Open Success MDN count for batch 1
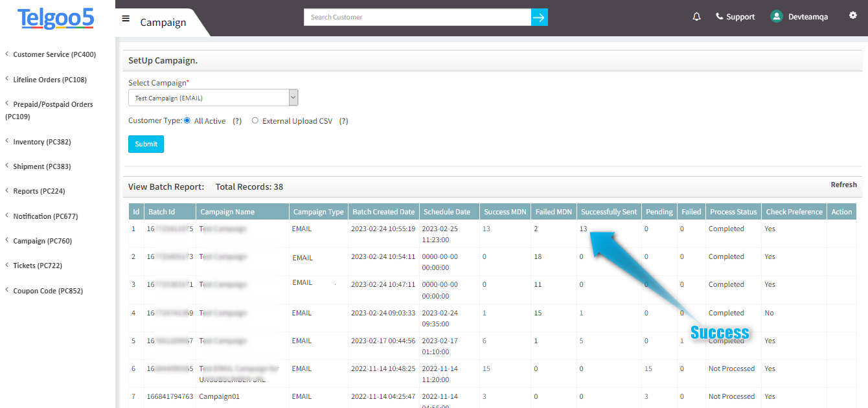868x408 pixels. click(486, 228)
